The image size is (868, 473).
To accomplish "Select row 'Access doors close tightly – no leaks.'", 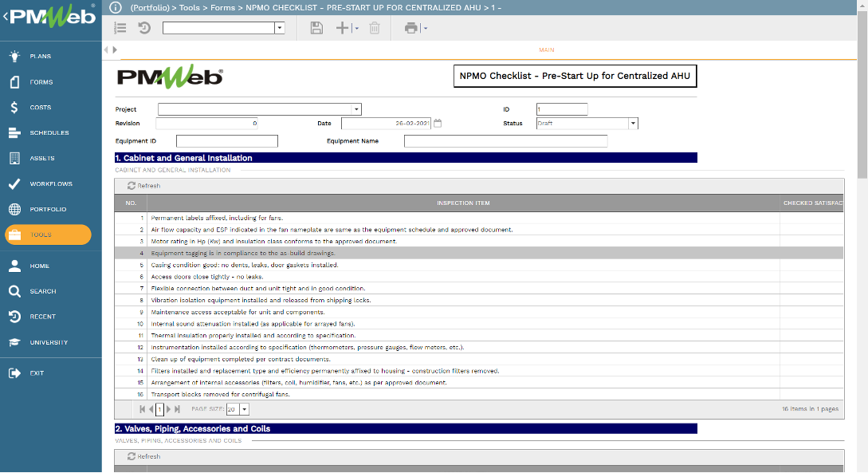I will tap(479, 277).
